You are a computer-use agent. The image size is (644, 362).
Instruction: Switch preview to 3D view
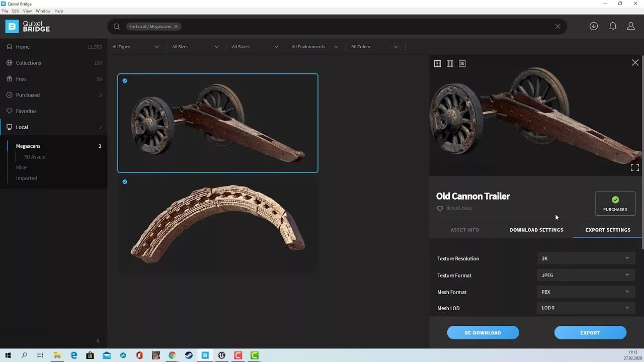tap(462, 64)
